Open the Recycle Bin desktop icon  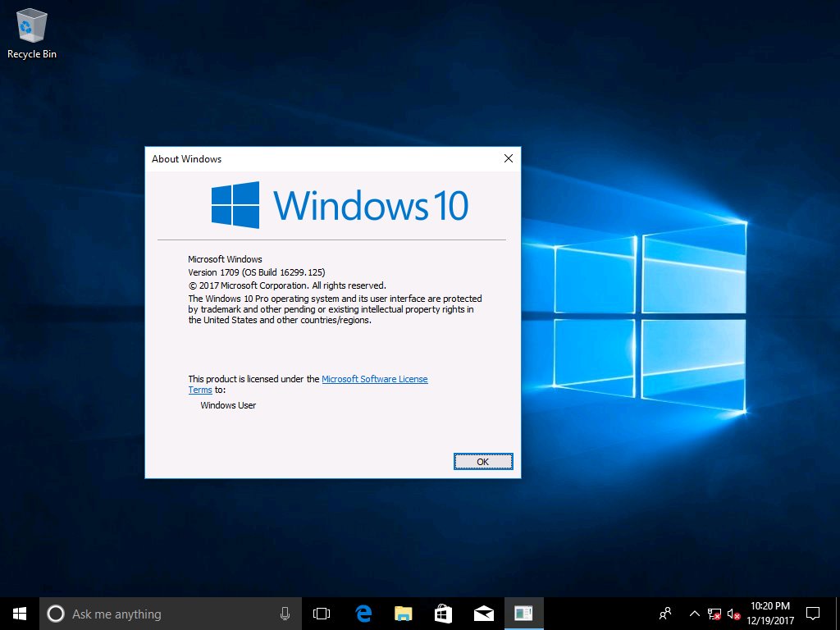point(32,33)
